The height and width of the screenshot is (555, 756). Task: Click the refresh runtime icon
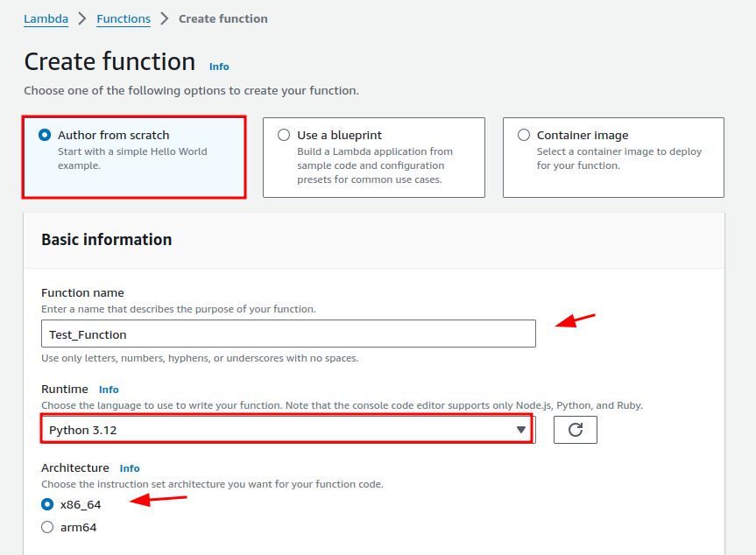coord(575,430)
